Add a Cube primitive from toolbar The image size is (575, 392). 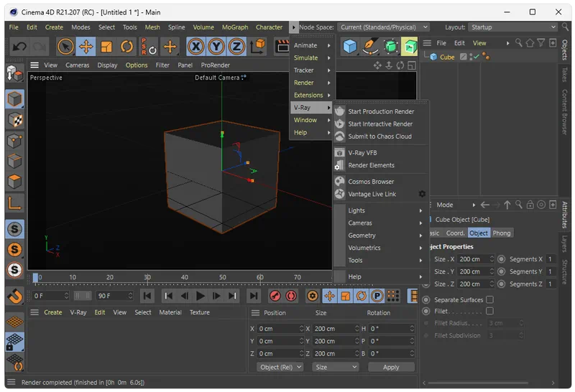(350, 47)
